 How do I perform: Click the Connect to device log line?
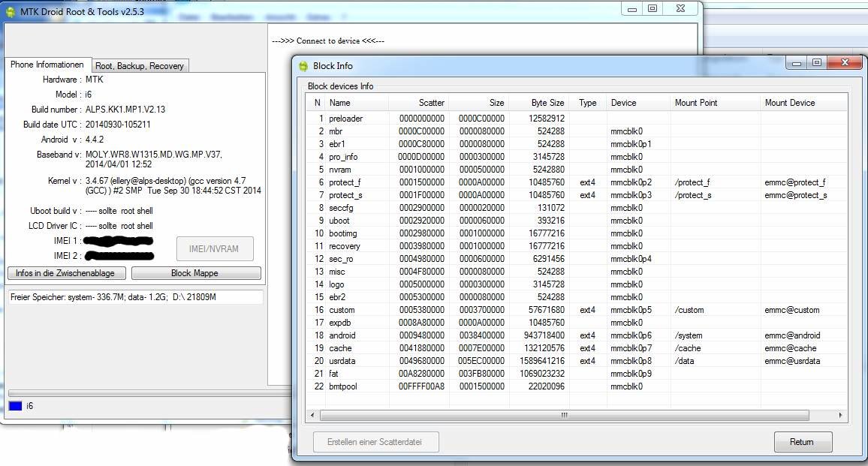point(328,41)
